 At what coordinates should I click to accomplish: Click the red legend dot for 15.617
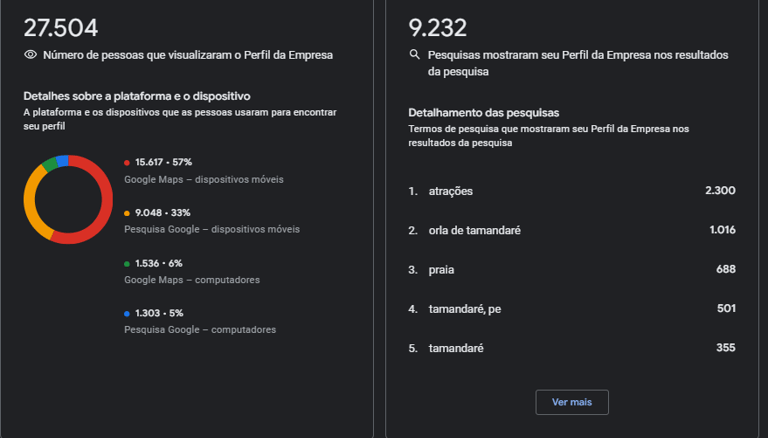click(127, 163)
